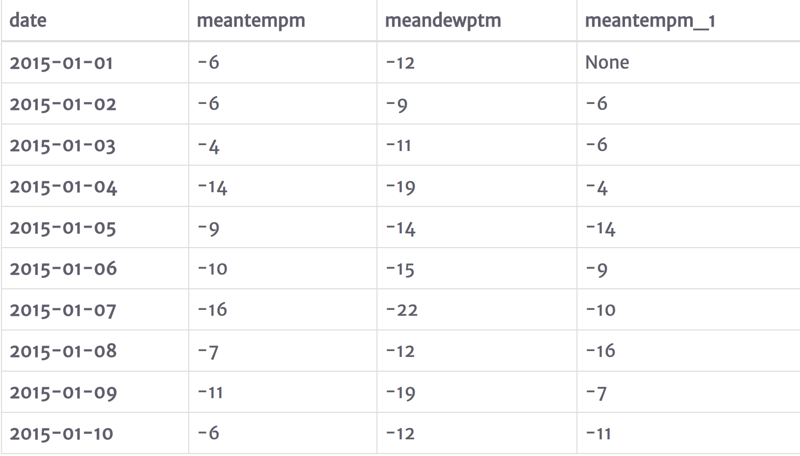Select the 2015-01-09 date cell
The height and width of the screenshot is (456, 800).
point(62,392)
